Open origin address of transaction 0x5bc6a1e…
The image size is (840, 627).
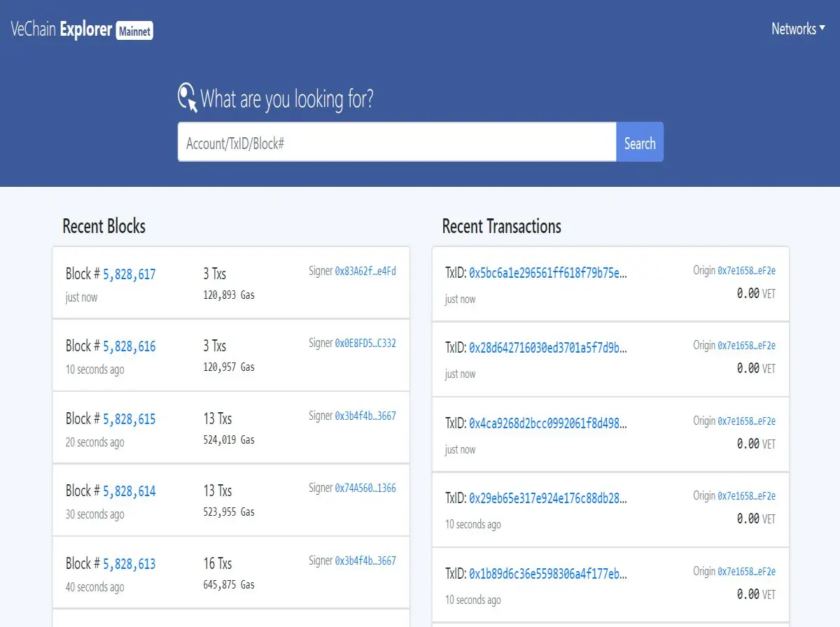(x=747, y=271)
